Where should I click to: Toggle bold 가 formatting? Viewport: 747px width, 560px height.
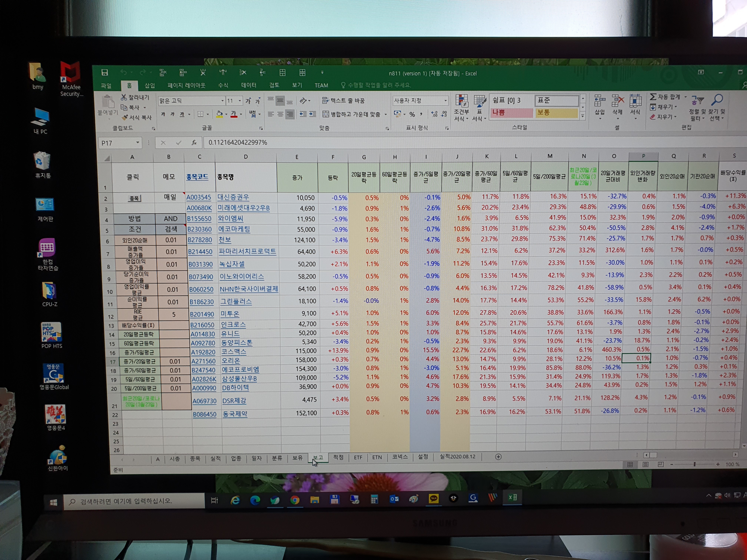click(163, 114)
